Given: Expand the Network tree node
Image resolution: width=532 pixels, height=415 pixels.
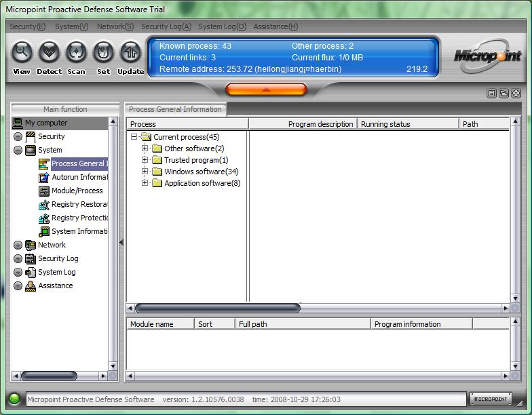Looking at the screenshot, I should tap(18, 245).
